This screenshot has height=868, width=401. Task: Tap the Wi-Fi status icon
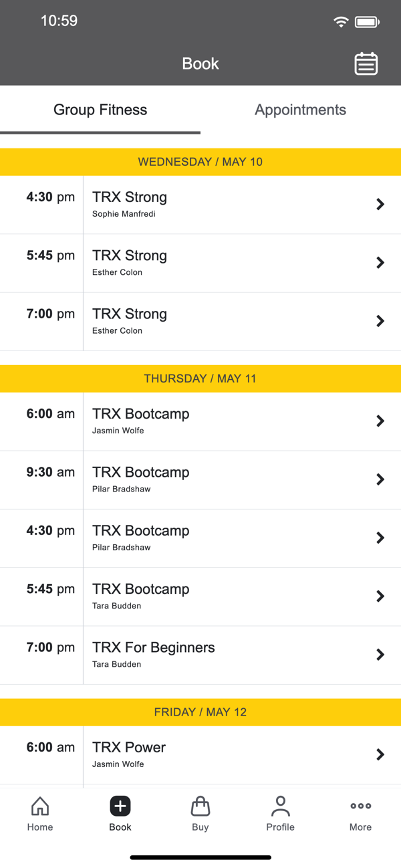pos(341,22)
